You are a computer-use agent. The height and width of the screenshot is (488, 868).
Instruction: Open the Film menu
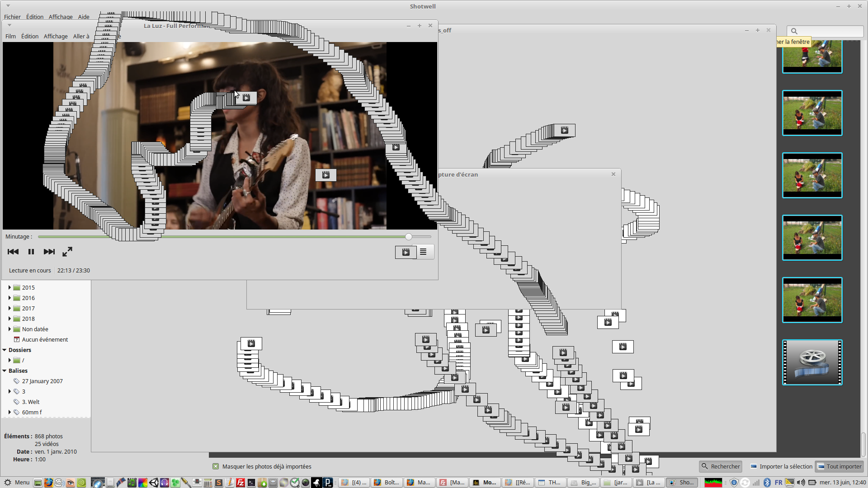click(10, 36)
